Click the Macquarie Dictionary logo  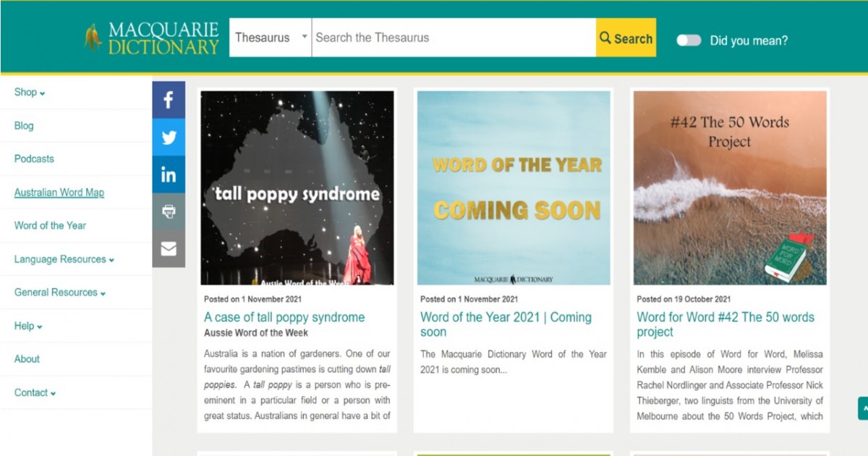[x=151, y=38]
